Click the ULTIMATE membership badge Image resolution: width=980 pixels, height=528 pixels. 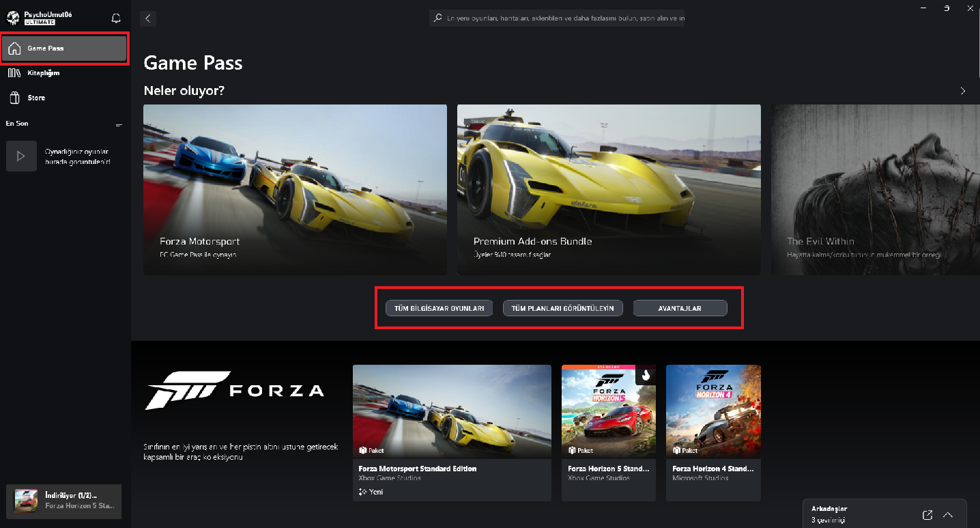(x=40, y=22)
